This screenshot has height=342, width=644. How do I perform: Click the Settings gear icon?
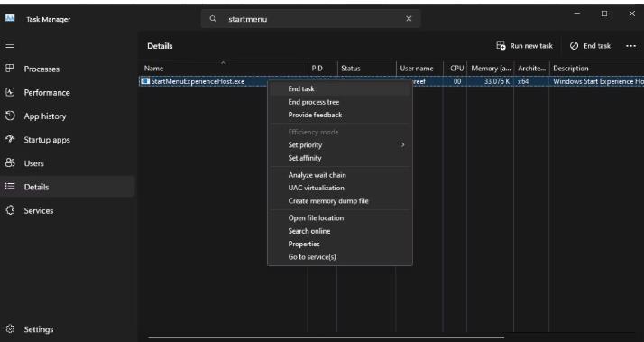pos(10,328)
